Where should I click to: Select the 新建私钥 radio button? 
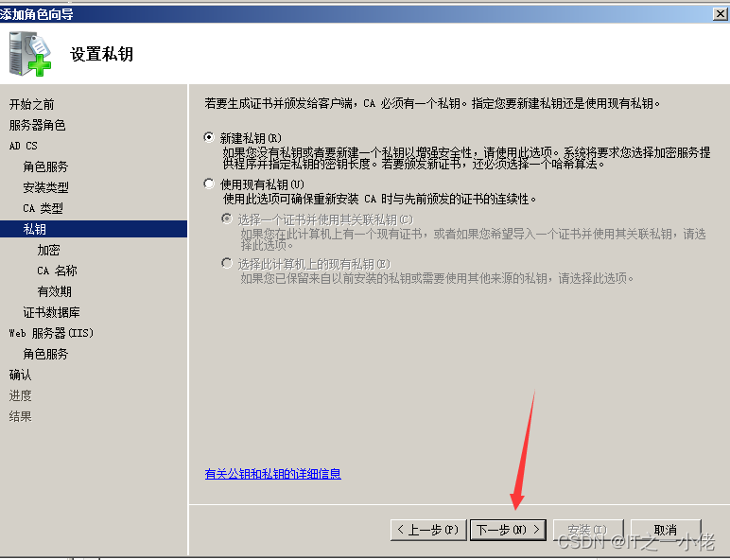point(209,137)
